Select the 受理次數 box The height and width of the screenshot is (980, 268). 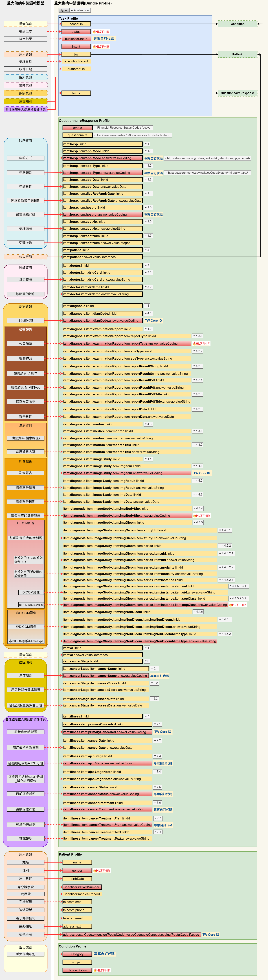tap(26, 243)
